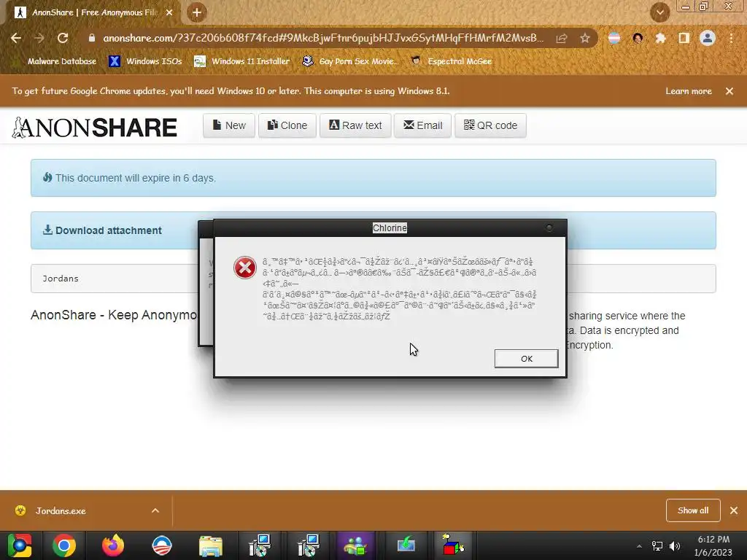Click the New button
This screenshot has width=747, height=560.
point(229,125)
